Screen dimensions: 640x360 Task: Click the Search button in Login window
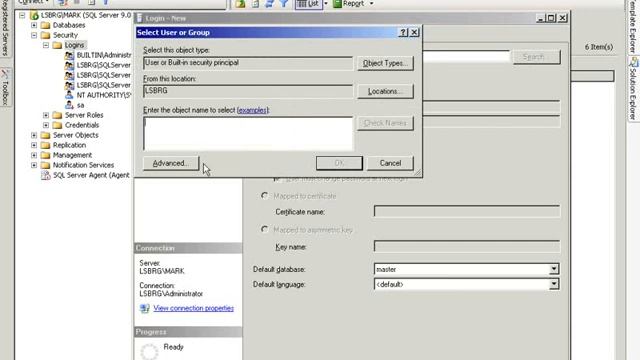[x=536, y=57]
